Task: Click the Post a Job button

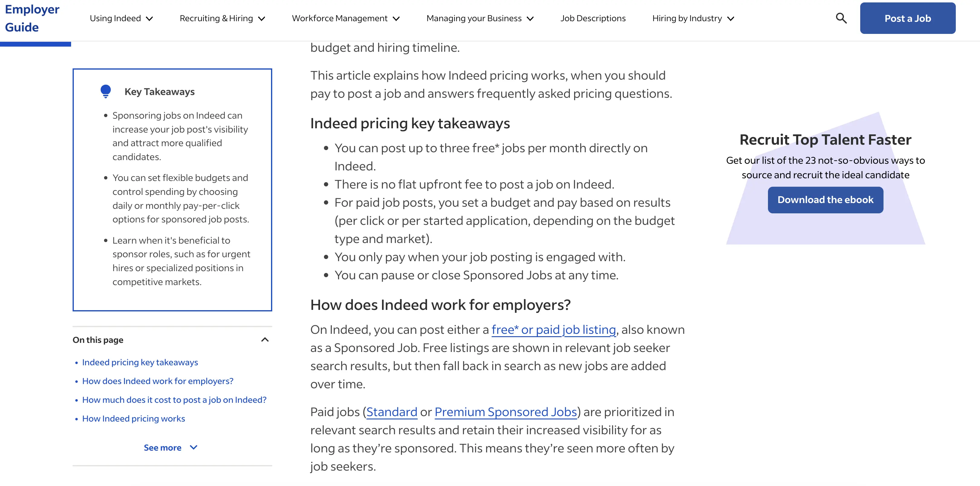Action: 907,18
